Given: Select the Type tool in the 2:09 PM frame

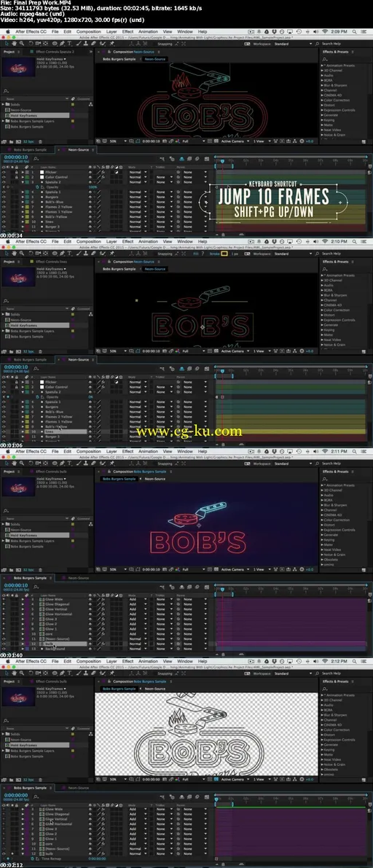Looking at the screenshot, I should coord(70,43).
